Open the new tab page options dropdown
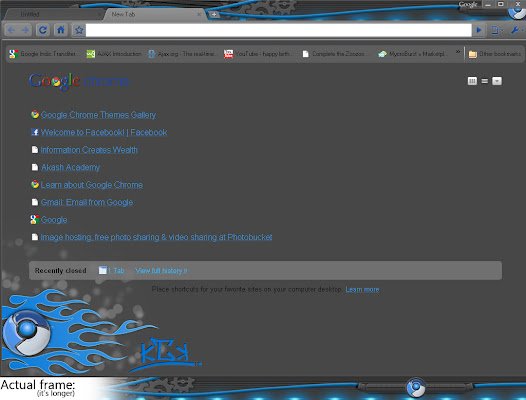 pyautogui.click(x=497, y=81)
